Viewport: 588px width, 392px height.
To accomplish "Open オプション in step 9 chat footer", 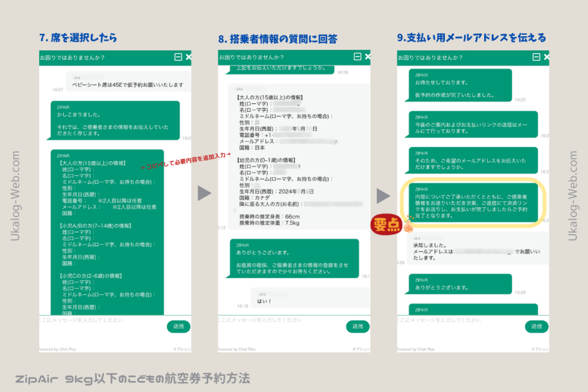I will tap(540, 349).
